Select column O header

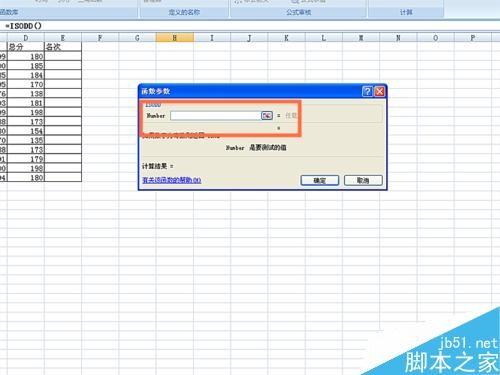click(436, 38)
